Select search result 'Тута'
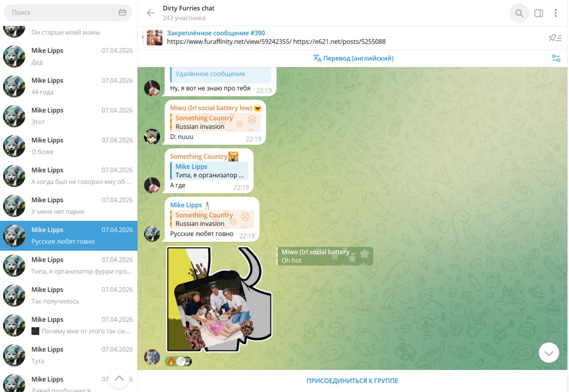The width and height of the screenshot is (569, 392). coord(69,355)
